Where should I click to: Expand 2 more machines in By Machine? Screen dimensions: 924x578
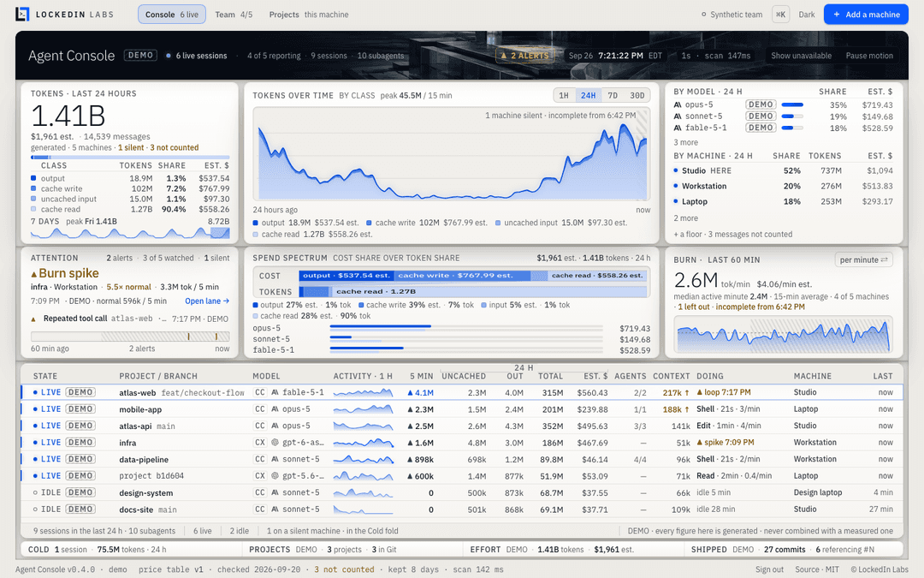(x=686, y=218)
